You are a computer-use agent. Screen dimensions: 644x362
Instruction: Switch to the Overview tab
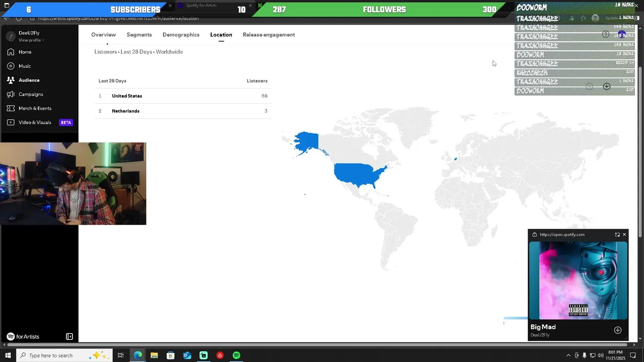(104, 35)
